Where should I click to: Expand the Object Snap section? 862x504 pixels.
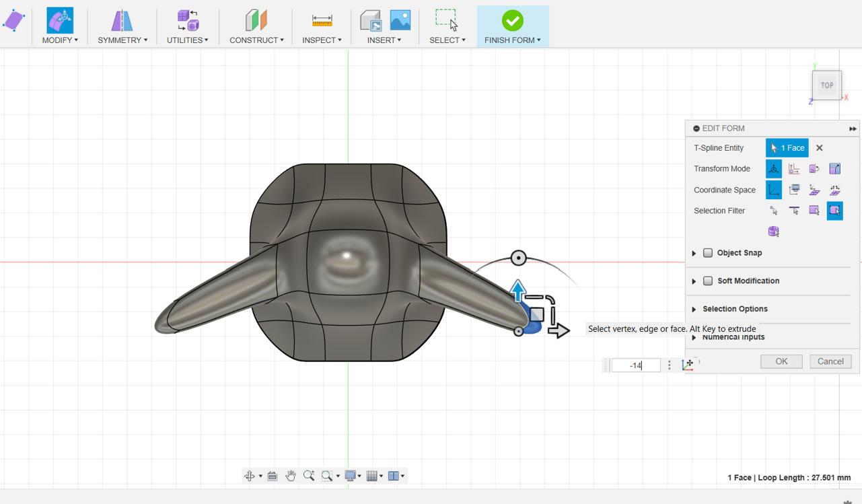pos(694,253)
